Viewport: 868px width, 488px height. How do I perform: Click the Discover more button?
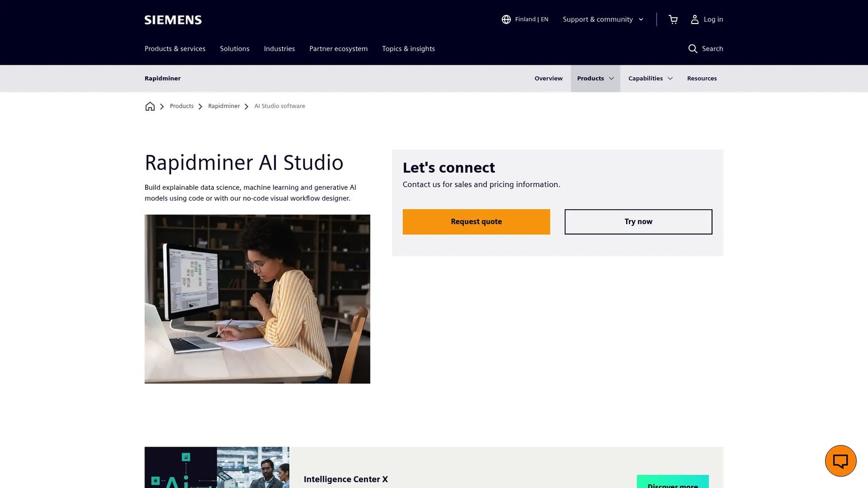click(672, 482)
